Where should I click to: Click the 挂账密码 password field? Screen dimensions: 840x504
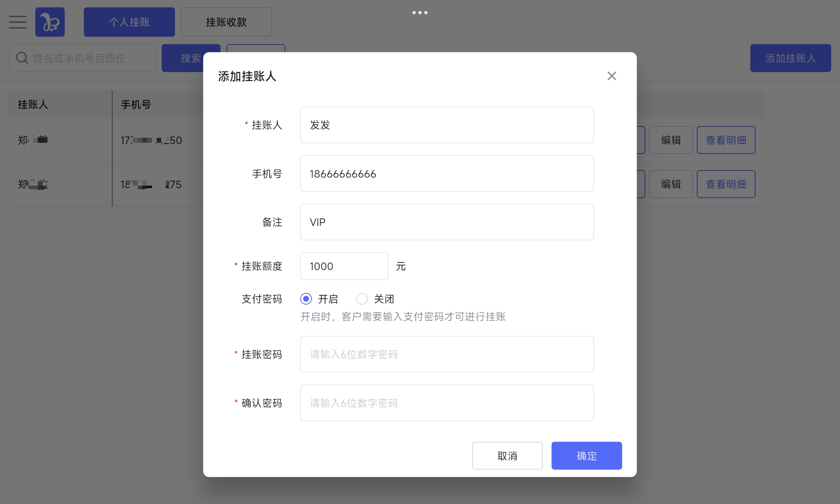(446, 354)
